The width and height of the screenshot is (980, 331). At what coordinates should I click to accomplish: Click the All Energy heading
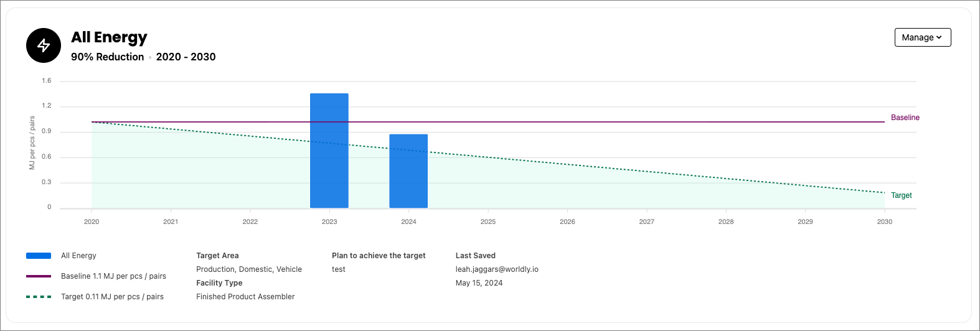tap(109, 37)
